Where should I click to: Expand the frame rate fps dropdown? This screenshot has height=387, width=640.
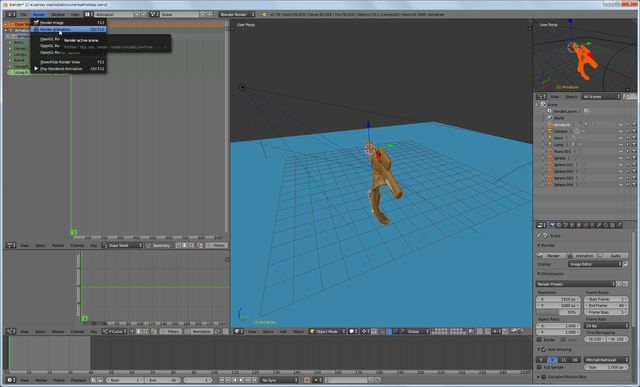pyautogui.click(x=607, y=326)
